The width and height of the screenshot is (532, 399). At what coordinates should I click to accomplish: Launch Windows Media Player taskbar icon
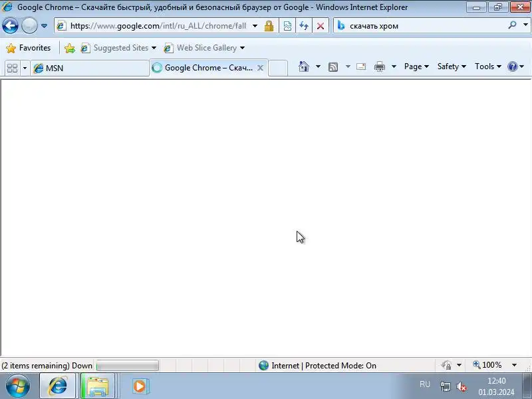(x=140, y=386)
